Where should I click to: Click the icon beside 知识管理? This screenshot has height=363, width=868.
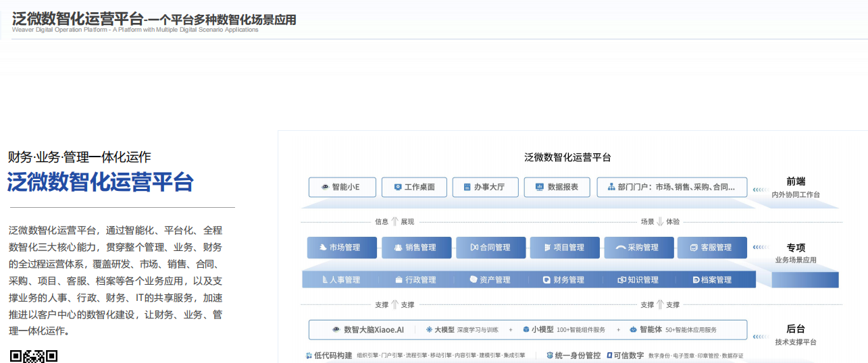(x=622, y=280)
